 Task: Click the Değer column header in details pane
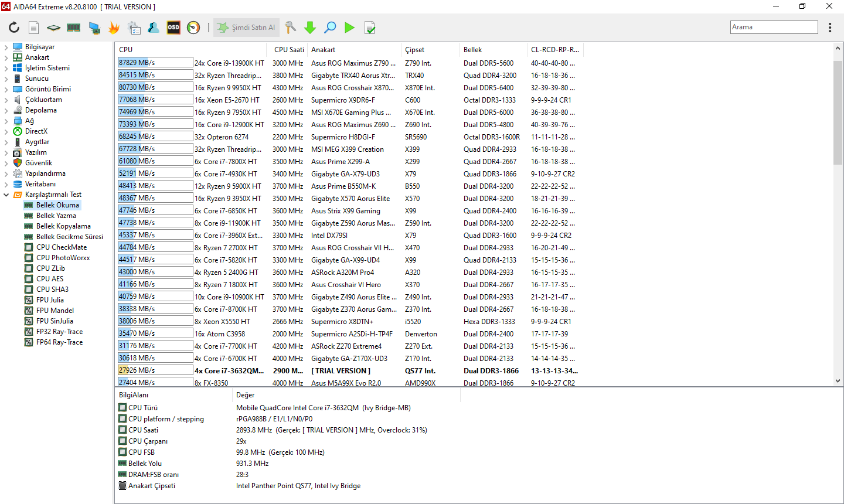(346, 395)
